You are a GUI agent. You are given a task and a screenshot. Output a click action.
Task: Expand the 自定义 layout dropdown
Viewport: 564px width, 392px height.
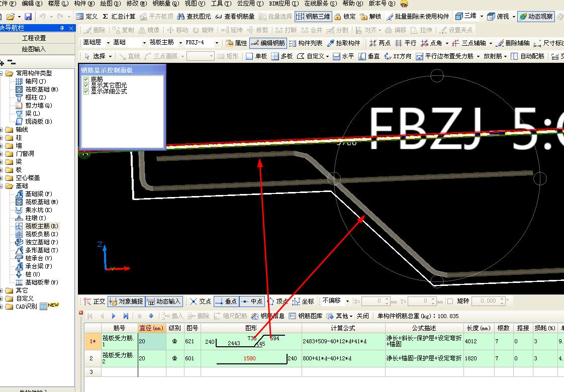(x=327, y=56)
